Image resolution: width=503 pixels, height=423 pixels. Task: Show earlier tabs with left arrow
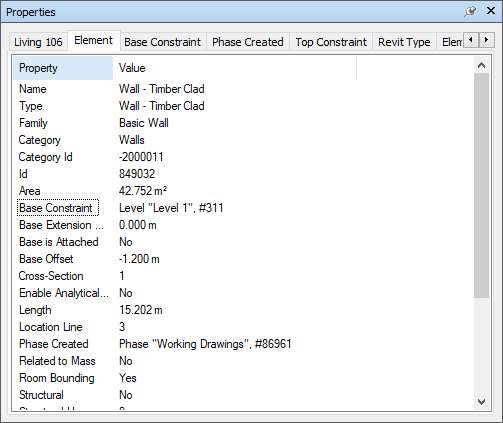click(471, 40)
